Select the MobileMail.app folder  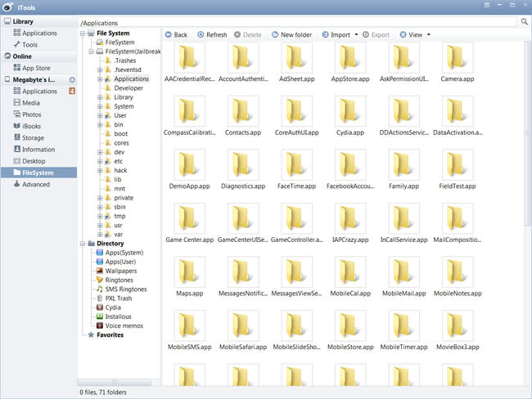pos(404,276)
